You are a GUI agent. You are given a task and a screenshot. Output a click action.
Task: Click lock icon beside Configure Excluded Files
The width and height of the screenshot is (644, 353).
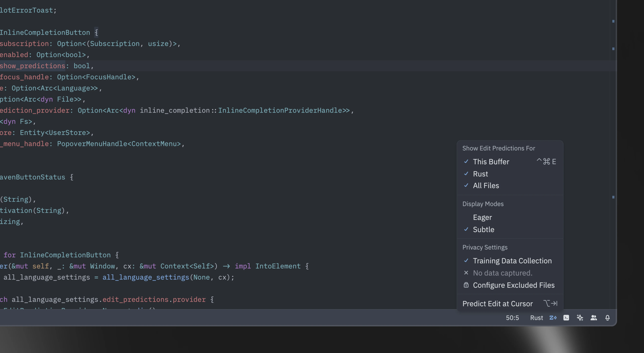pos(466,285)
